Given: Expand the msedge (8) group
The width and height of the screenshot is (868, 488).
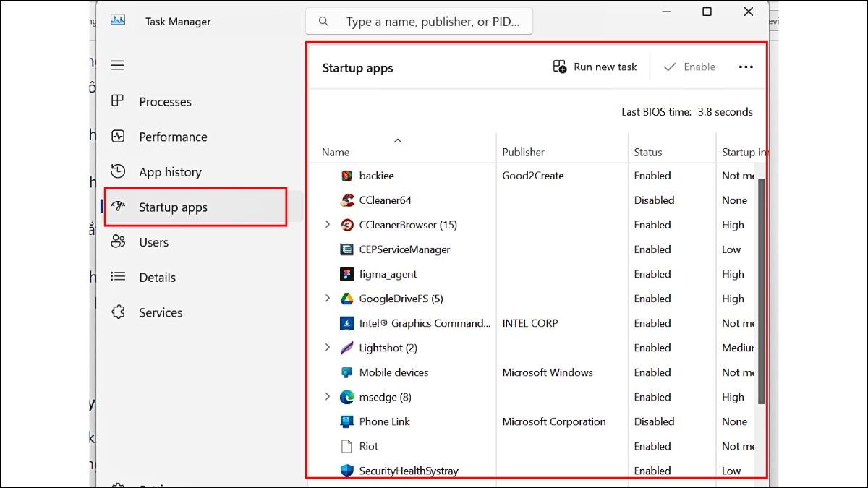Looking at the screenshot, I should (327, 396).
